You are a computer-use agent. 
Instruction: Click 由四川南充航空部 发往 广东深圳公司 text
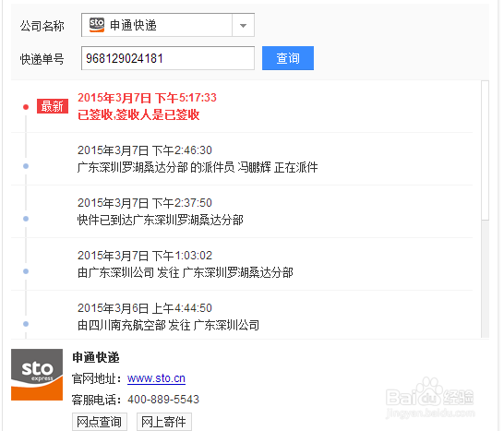(x=168, y=325)
